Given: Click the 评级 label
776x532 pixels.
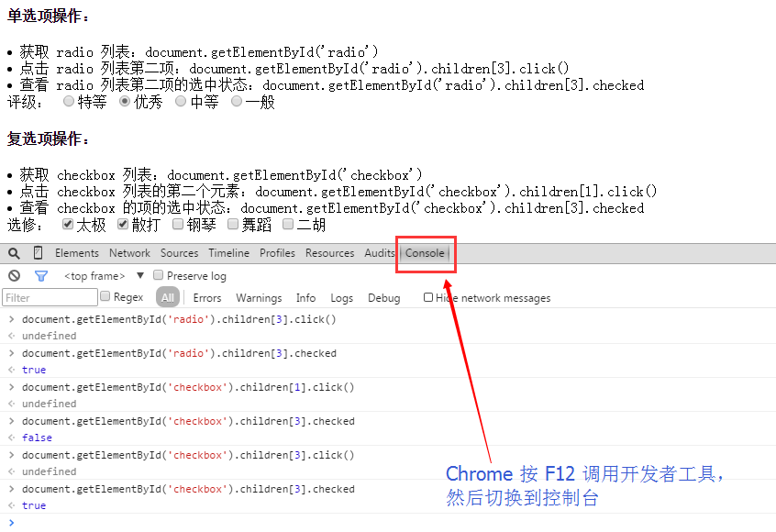Looking at the screenshot, I should pos(25,102).
